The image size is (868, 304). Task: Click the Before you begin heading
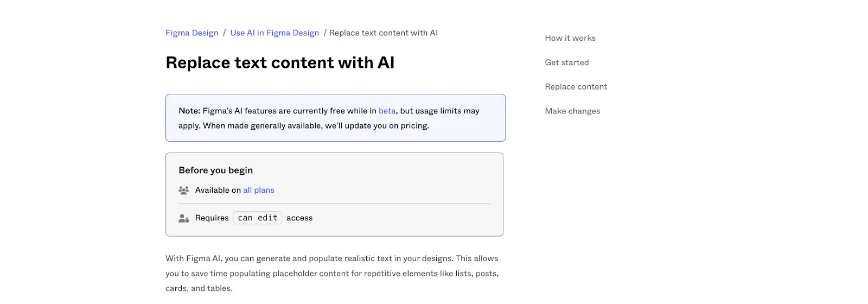coord(216,170)
